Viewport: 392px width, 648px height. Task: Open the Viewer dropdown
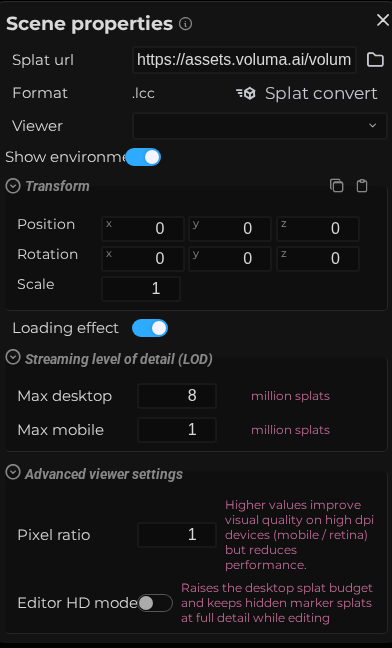[x=259, y=126]
